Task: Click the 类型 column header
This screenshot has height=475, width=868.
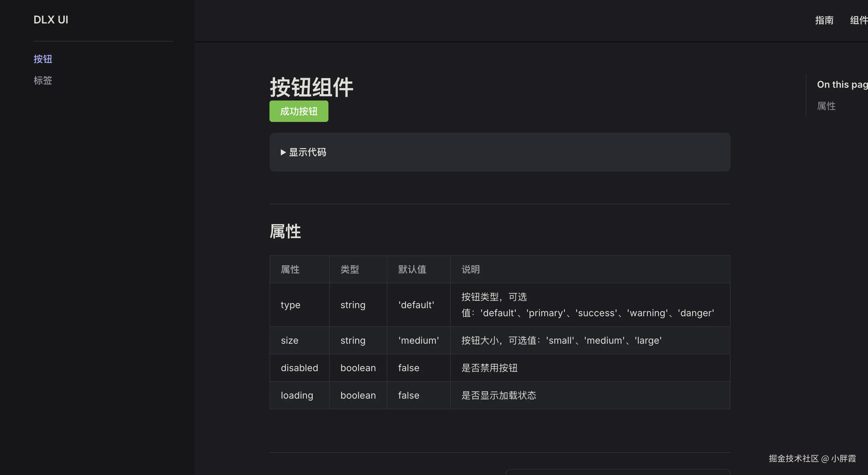Action: tap(350, 270)
